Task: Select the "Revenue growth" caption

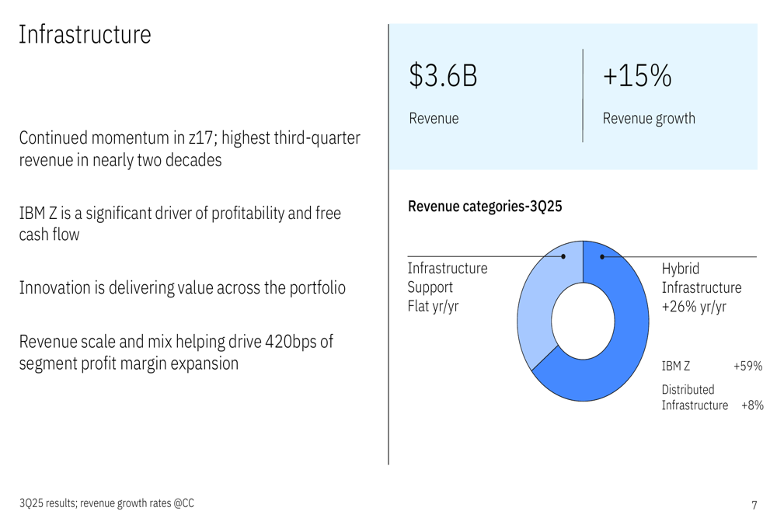Action: coord(649,119)
